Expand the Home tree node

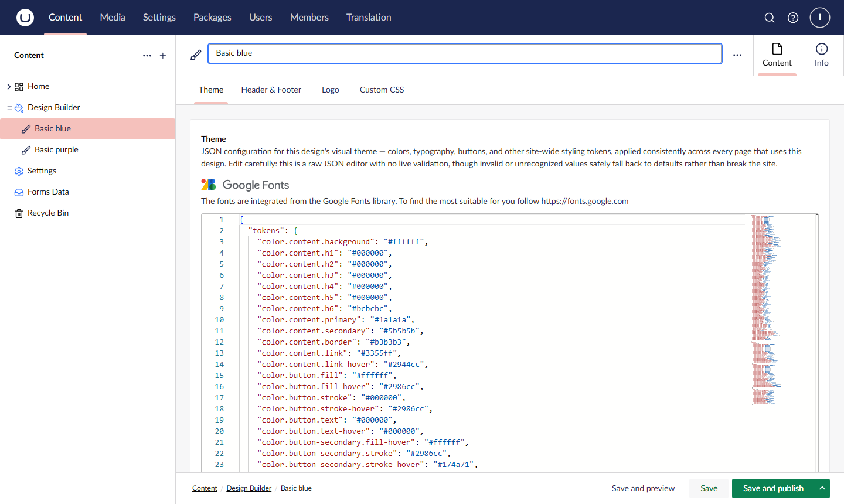tap(9, 87)
